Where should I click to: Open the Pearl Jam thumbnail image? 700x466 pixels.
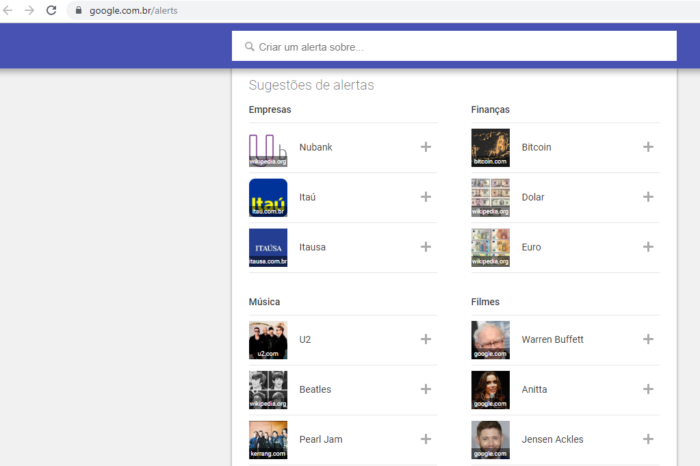[268, 440]
